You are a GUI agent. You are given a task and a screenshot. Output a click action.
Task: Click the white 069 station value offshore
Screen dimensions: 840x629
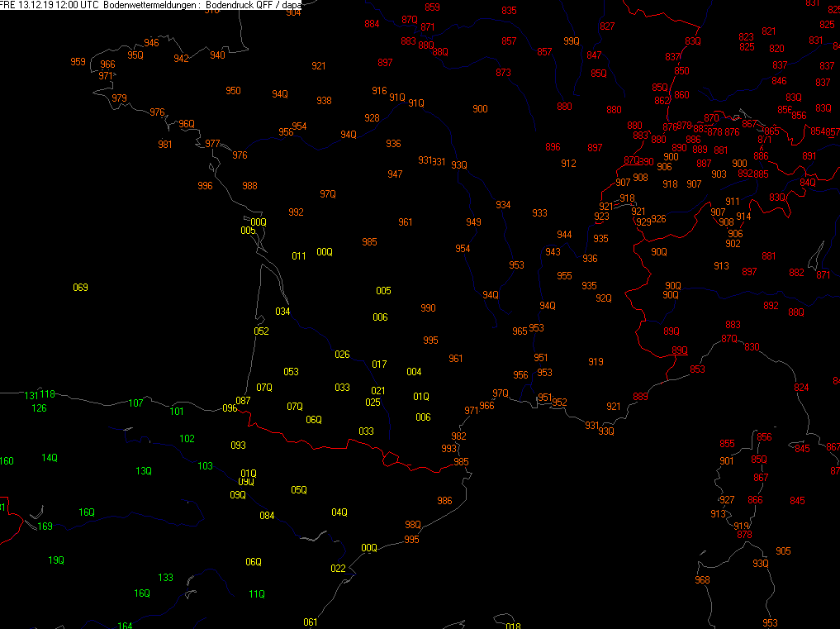tap(80, 288)
